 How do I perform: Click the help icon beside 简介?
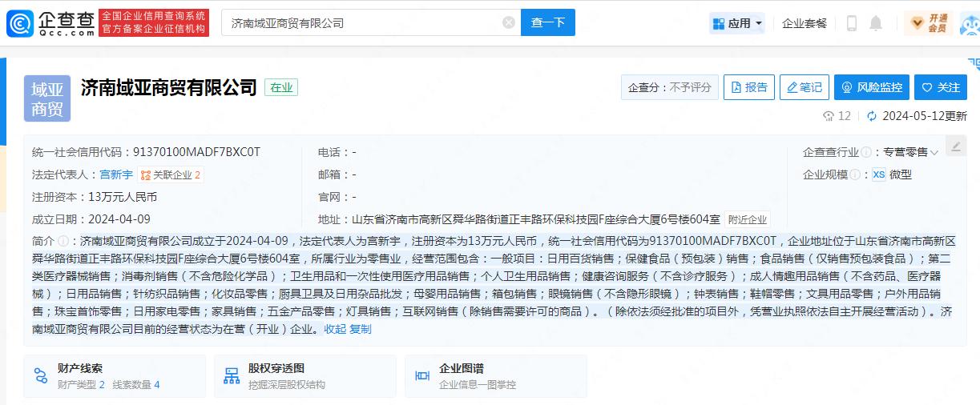click(x=63, y=240)
